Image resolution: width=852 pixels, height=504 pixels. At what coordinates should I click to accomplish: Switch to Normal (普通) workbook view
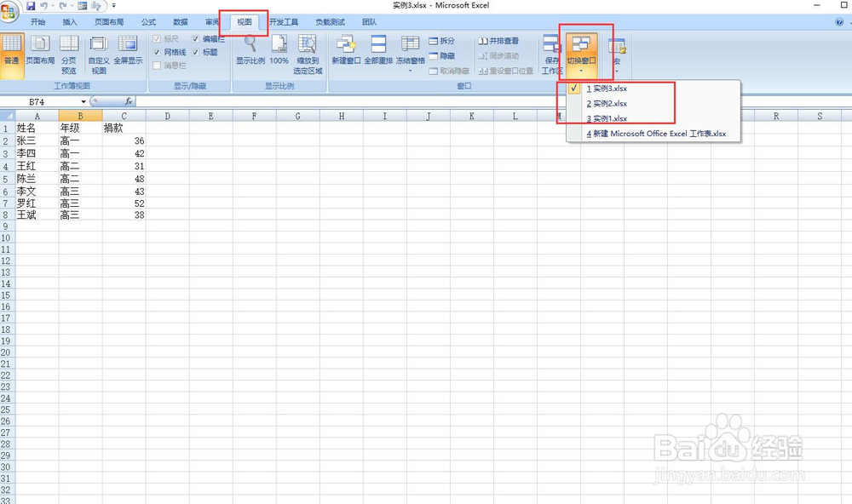coord(11,56)
